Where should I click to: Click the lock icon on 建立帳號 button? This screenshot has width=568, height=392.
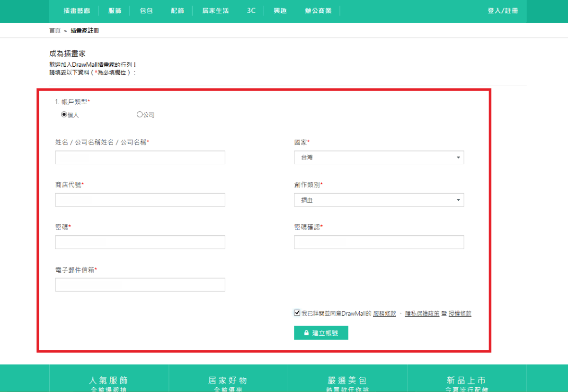pyautogui.click(x=306, y=332)
